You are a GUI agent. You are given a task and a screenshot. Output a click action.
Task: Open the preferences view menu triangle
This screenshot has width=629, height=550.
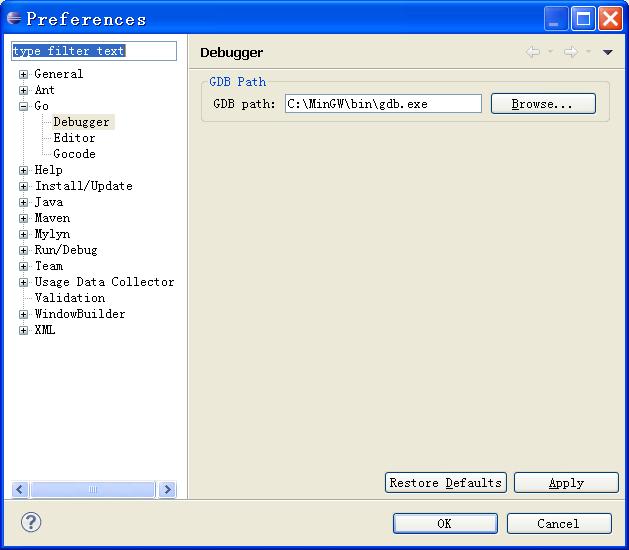coord(607,53)
